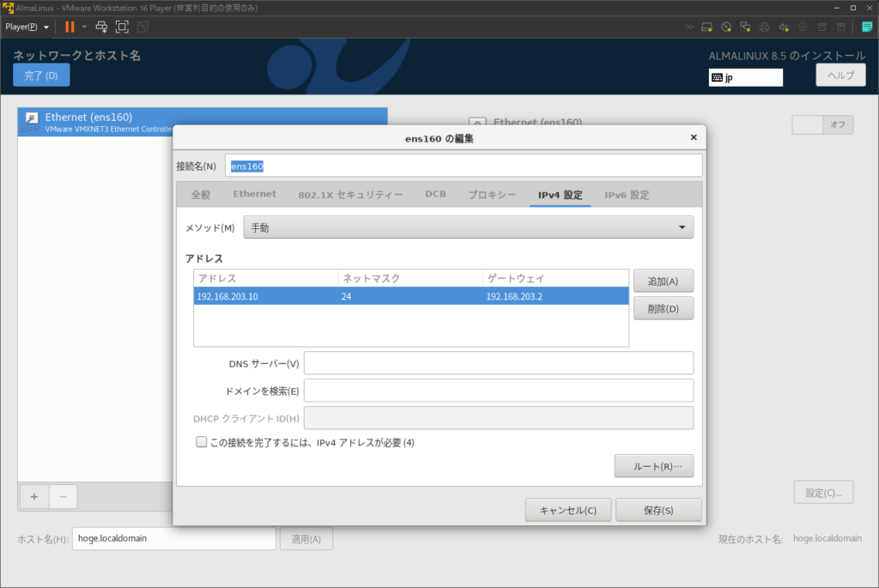Image resolution: width=879 pixels, height=588 pixels.
Task: Enter full screen mode via the toolbar icon
Action: pos(122,27)
